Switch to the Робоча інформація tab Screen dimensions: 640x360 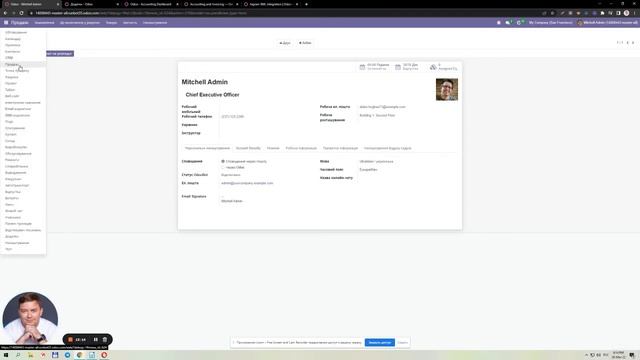coord(301,148)
